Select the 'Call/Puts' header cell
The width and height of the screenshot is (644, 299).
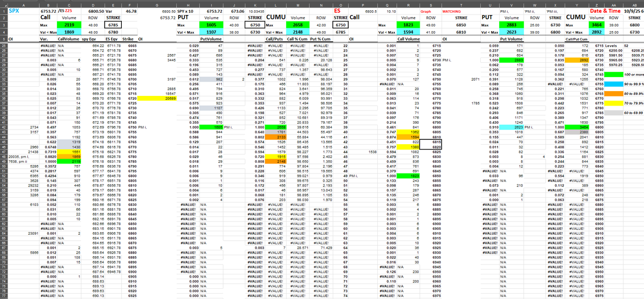coord(275,39)
